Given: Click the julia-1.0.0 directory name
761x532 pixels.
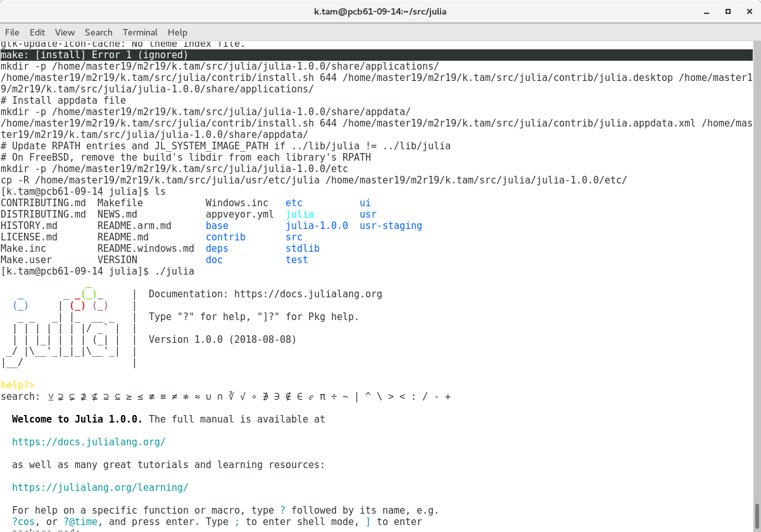Looking at the screenshot, I should 317,226.
